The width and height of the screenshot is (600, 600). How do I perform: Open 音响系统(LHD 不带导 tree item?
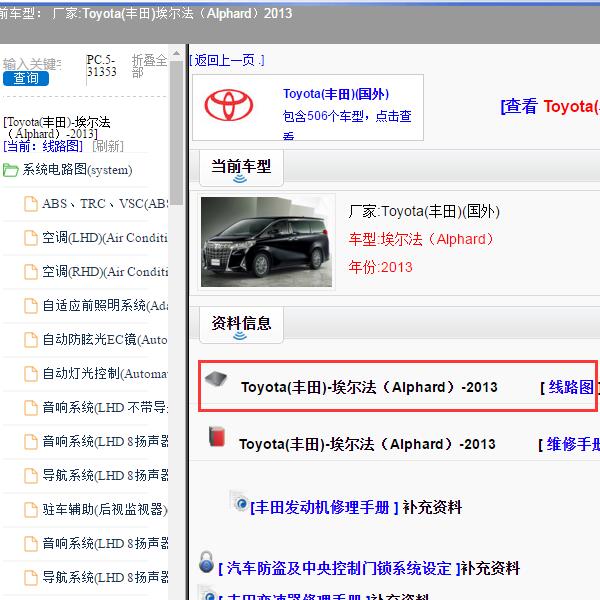pyautogui.click(x=105, y=408)
